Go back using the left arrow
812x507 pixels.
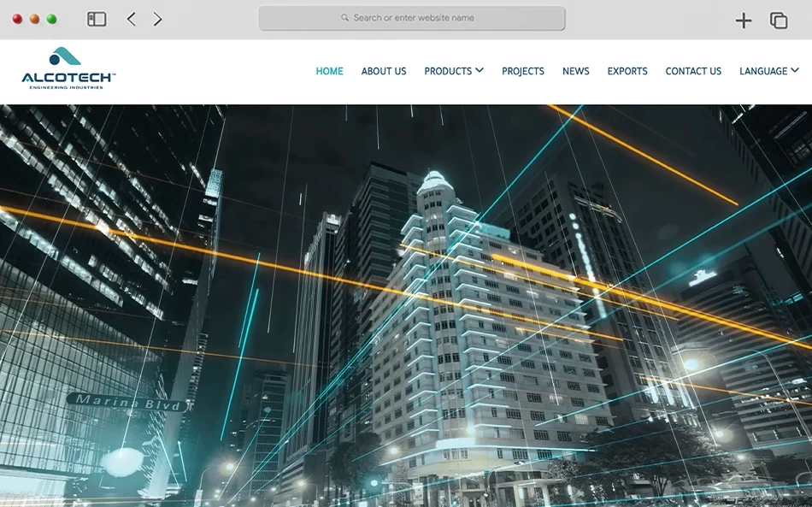point(131,19)
